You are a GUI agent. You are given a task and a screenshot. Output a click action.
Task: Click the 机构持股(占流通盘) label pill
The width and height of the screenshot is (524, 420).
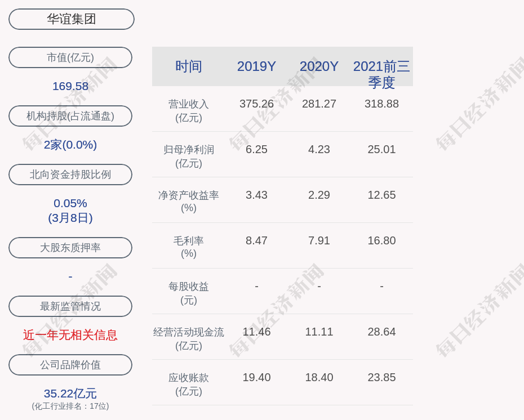tap(70, 116)
